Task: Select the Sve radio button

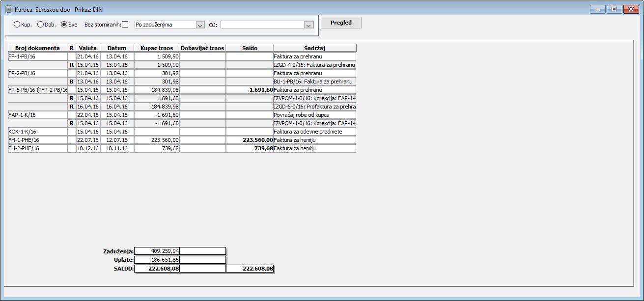Action: point(64,25)
